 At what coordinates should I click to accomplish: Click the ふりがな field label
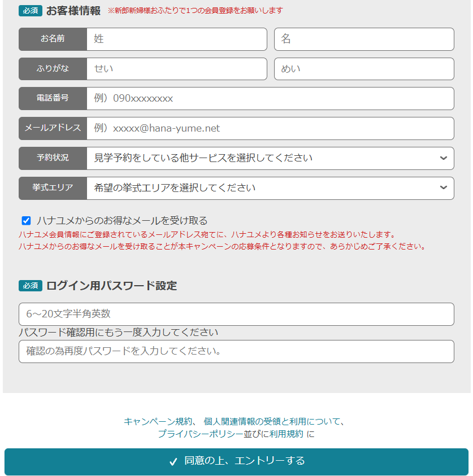coord(53,69)
